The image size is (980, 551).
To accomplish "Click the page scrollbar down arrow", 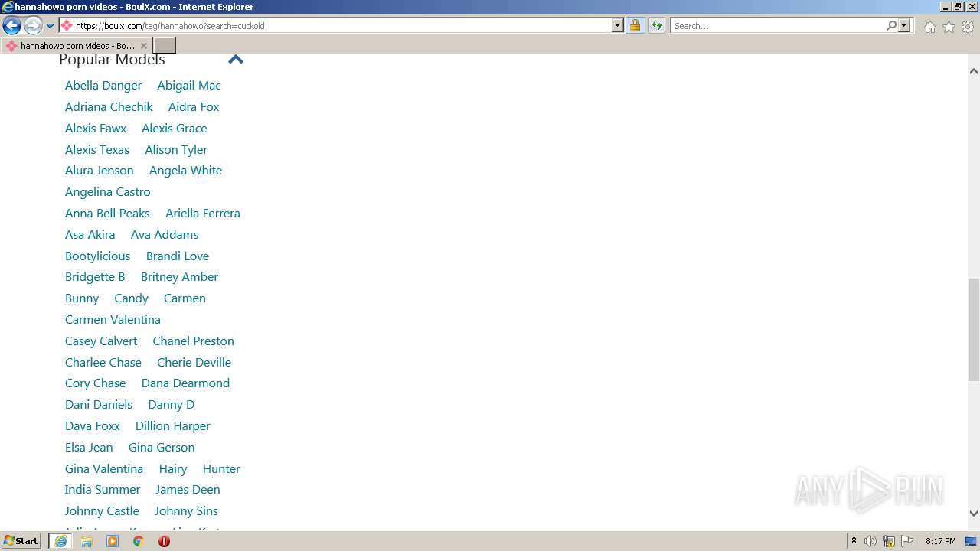I will coord(974,514).
